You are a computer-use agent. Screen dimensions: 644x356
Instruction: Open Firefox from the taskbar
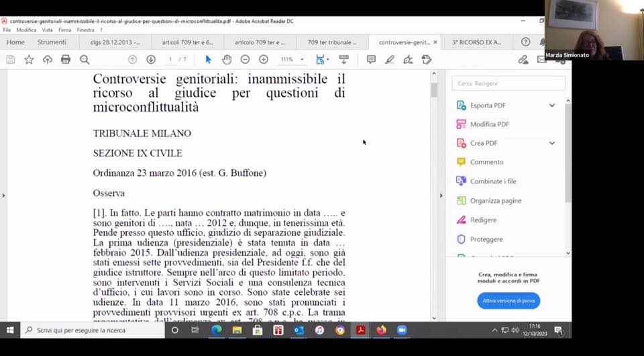(x=381, y=330)
